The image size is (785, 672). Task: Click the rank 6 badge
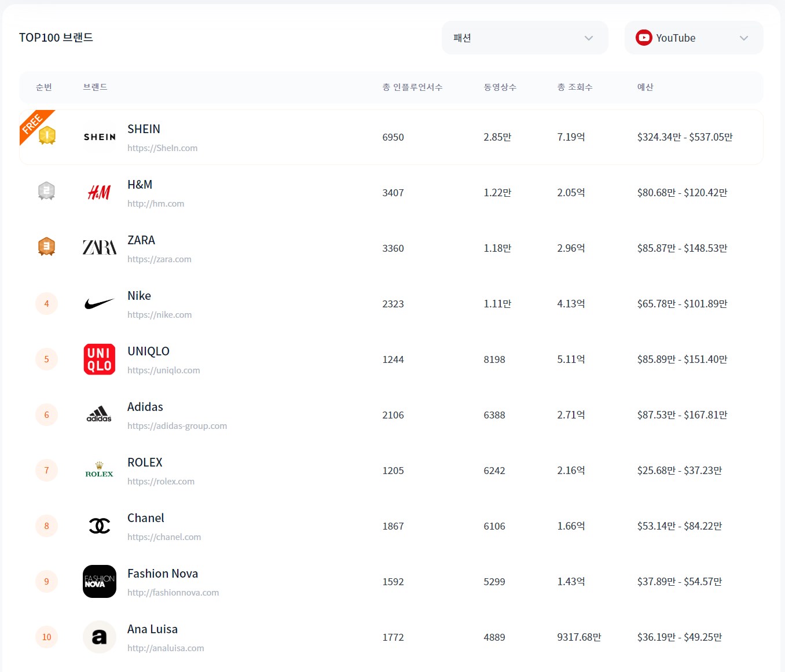pos(46,414)
